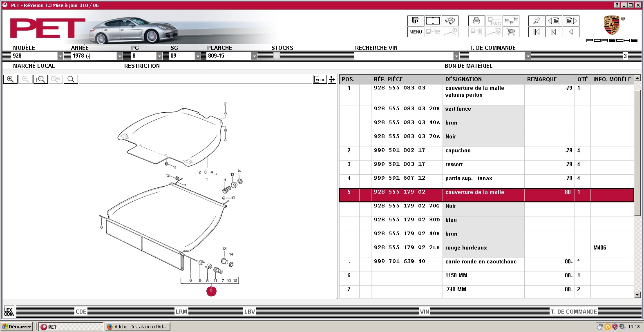Viewport: 644px width, 332px height.
Task: Open the Démarrer start button
Action: 17,327
